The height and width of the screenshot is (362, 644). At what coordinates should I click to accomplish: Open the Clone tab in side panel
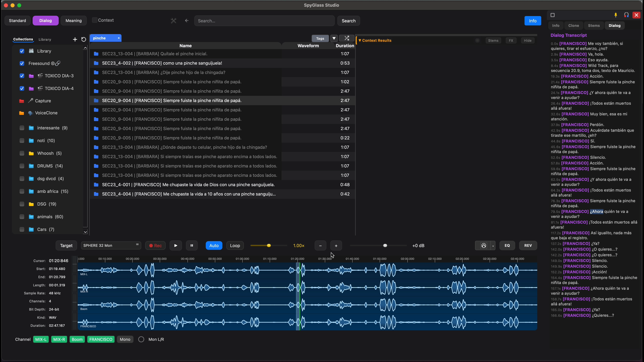tap(574, 25)
